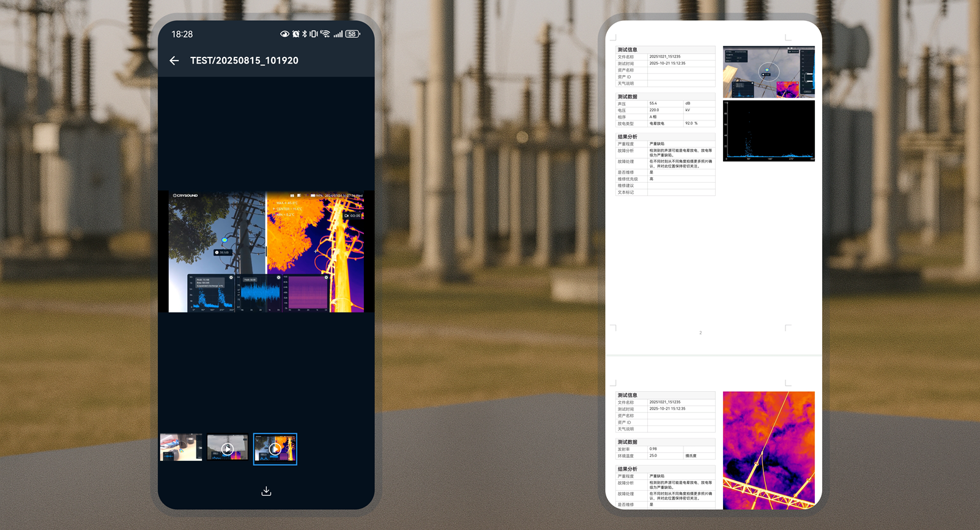Tap the back arrow beside TEST/20250815_101920
This screenshot has height=530, width=980.
pyautogui.click(x=174, y=61)
